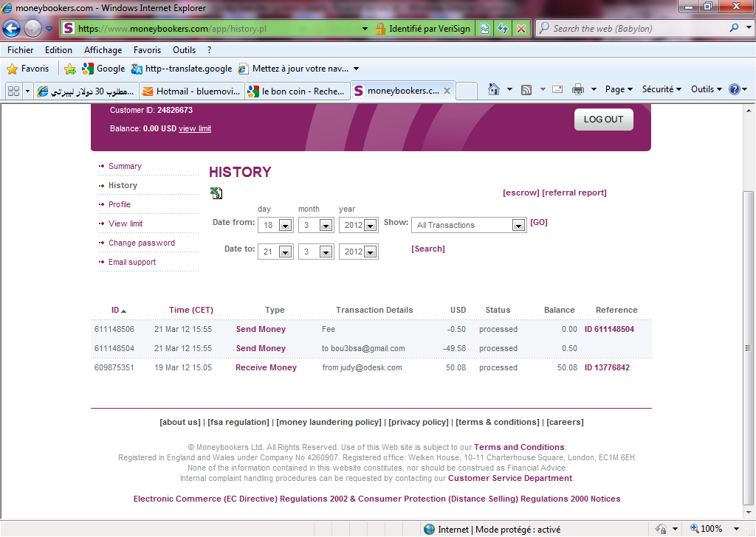Click the RSS feeds icon
The height and width of the screenshot is (537, 756).
pos(526,89)
